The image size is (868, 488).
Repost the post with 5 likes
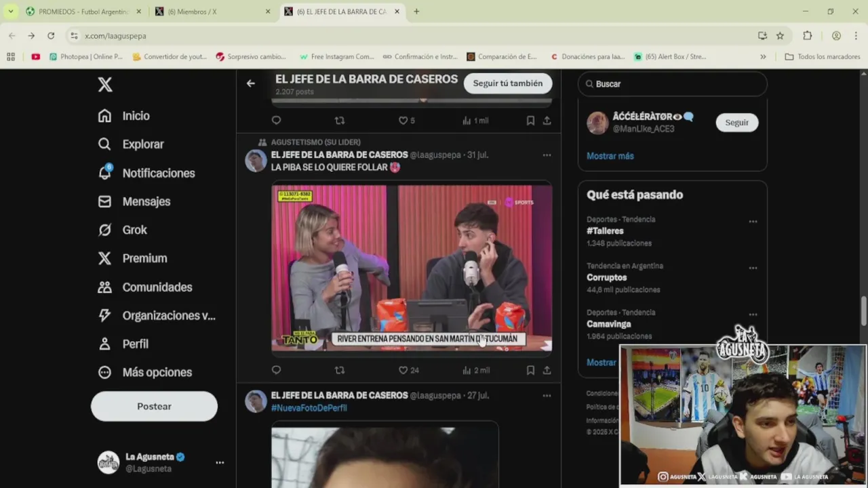(x=340, y=121)
